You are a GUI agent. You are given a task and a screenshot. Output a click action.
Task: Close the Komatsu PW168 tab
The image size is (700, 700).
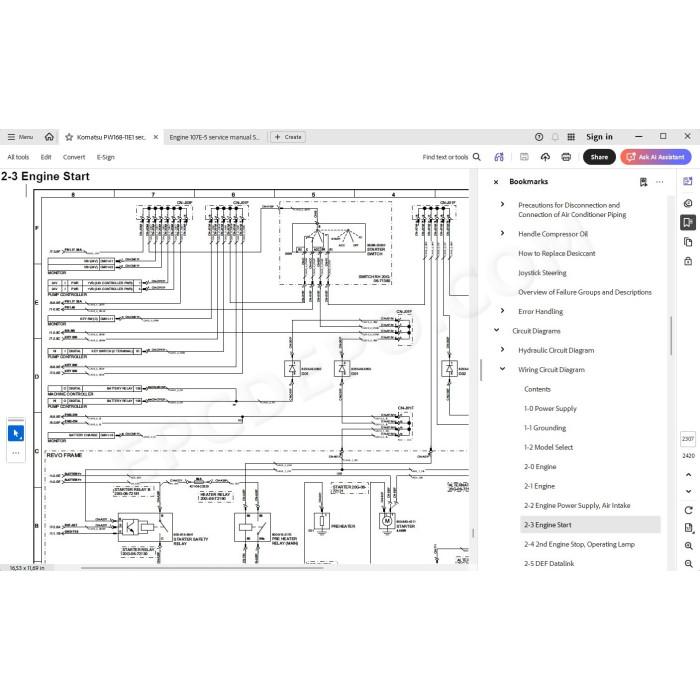pos(156,137)
